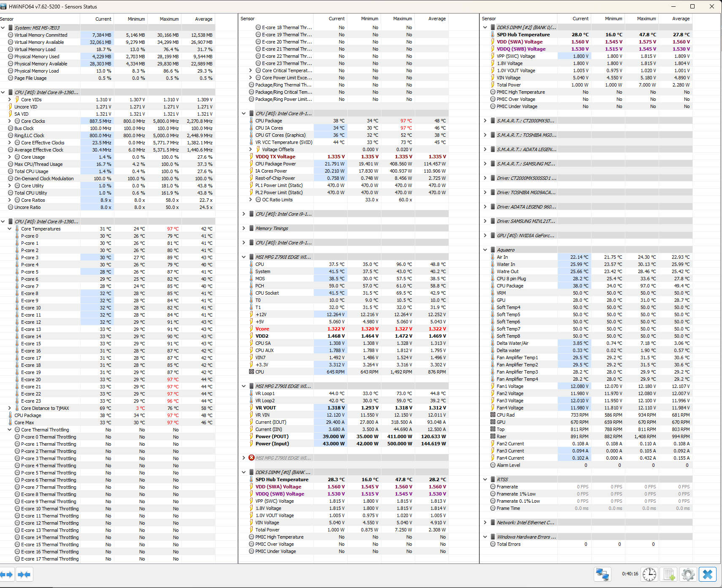Collapse the System: MSI MS-7E03 group
Image resolution: width=722 pixels, height=588 pixels.
[3, 28]
